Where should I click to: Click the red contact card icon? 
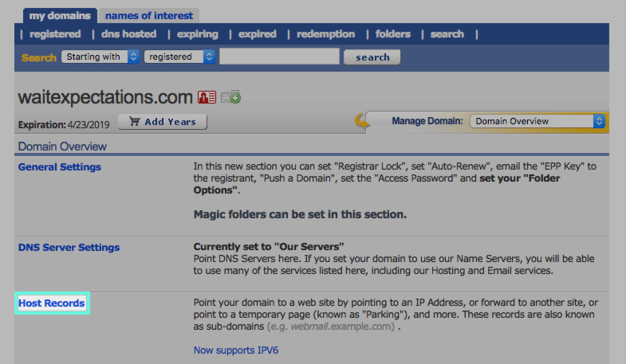pos(207,97)
